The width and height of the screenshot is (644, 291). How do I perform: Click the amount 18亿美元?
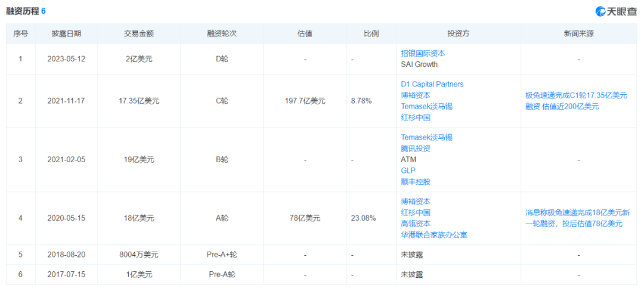pyautogui.click(x=139, y=218)
